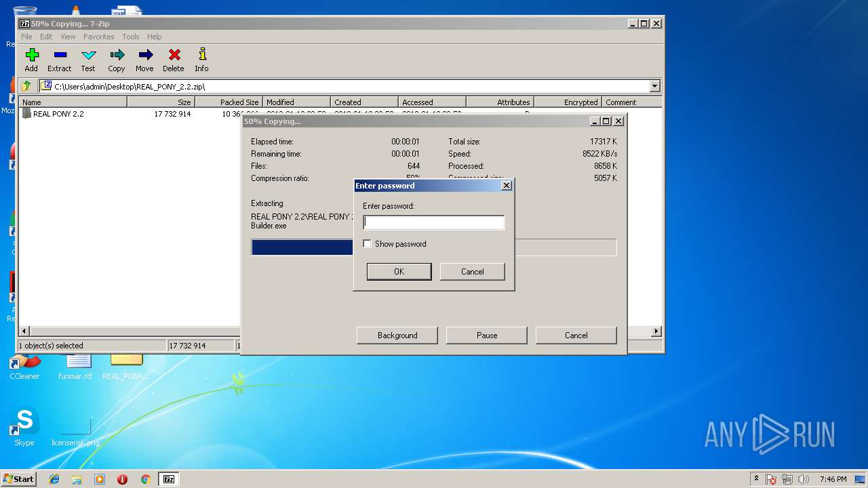This screenshot has width=868, height=488.
Task: Sort by Name column header
Action: click(x=73, y=102)
